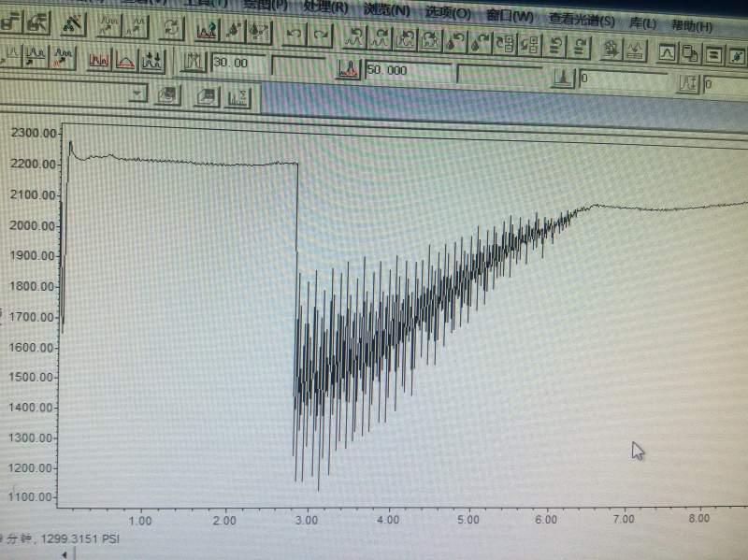Click the empty field right of 30.00
Image resolution: width=748 pixels, height=560 pixels.
tap(298, 65)
